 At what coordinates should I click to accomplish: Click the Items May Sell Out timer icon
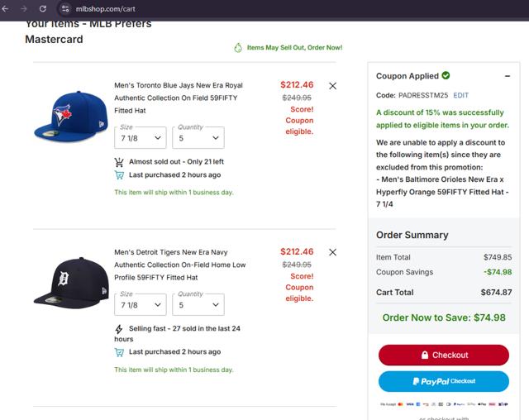(238, 48)
